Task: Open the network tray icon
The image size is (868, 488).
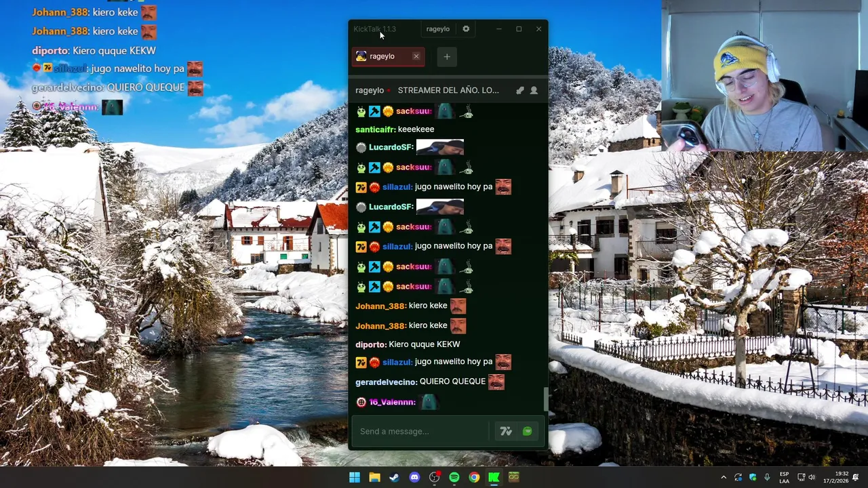Action: point(801,478)
